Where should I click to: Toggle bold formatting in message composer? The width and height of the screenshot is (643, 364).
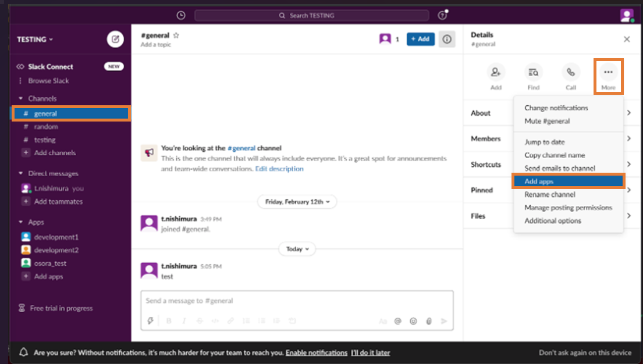169,321
